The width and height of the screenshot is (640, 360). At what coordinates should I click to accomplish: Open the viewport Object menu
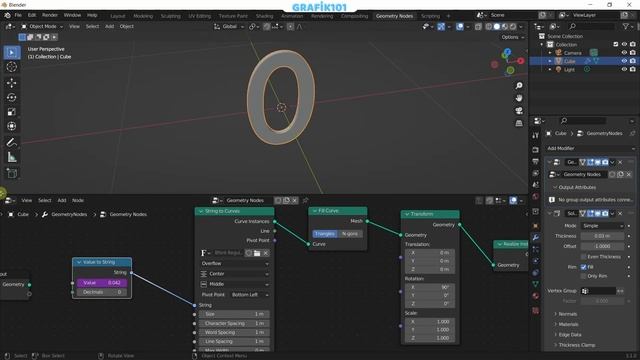pos(127,27)
